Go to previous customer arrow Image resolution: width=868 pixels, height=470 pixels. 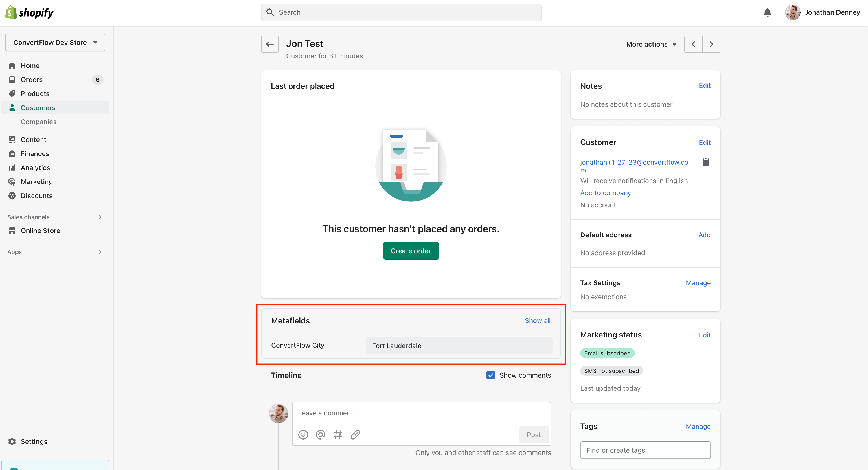[x=693, y=44]
